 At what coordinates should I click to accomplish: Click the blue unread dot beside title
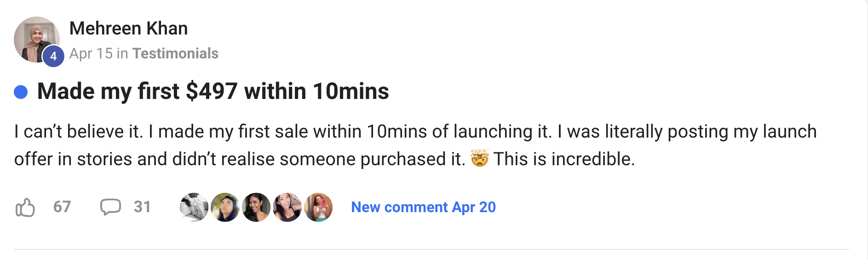tap(21, 92)
